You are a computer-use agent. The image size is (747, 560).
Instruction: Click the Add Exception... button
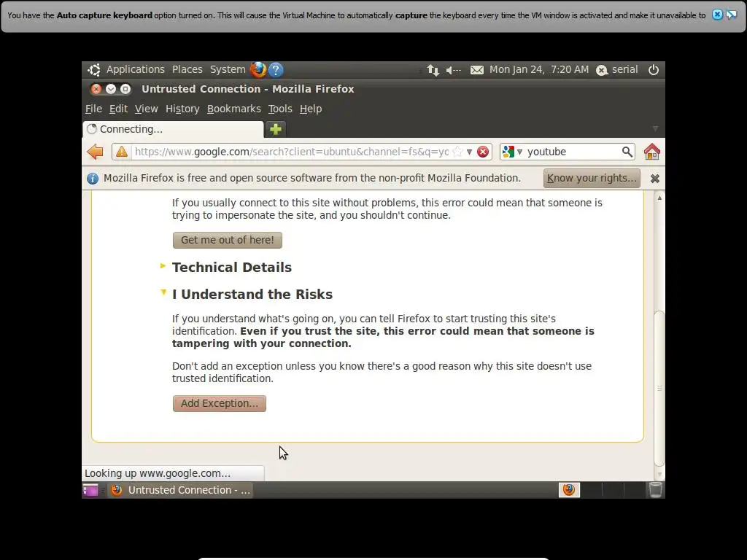coord(219,403)
